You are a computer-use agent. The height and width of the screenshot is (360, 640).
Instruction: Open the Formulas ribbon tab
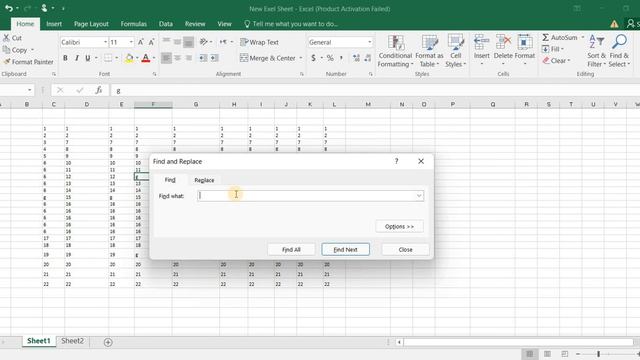click(133, 24)
